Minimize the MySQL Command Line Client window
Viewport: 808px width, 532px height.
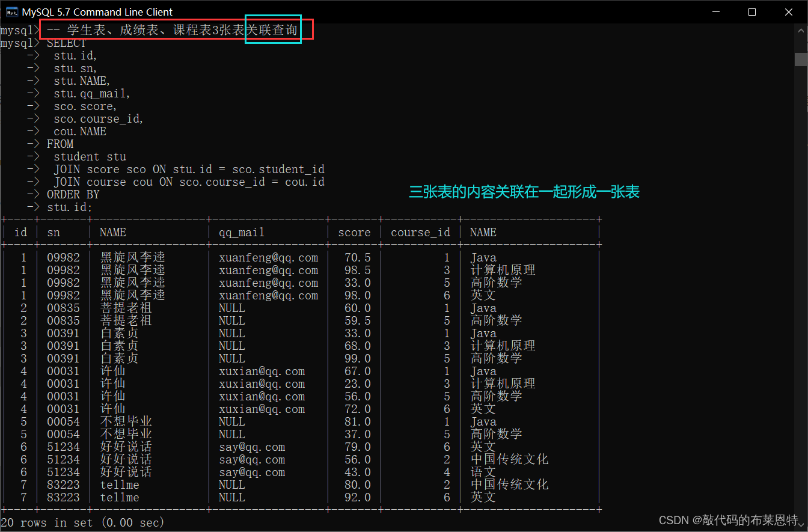pos(715,11)
